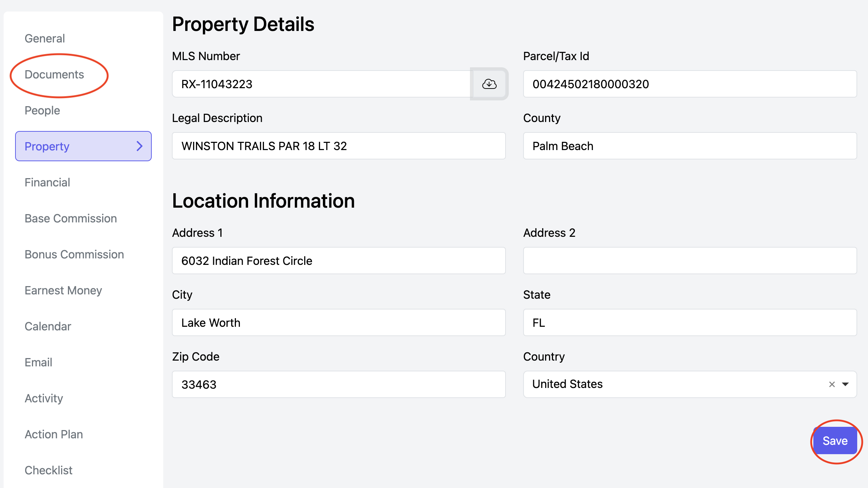The width and height of the screenshot is (868, 488).
Task: Select Bonus Commission in sidebar
Action: (74, 254)
